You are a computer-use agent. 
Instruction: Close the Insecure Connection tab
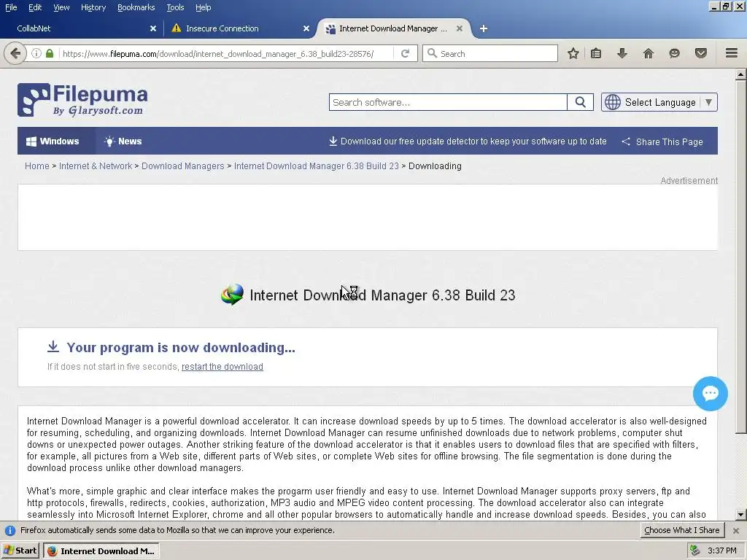[x=306, y=28]
